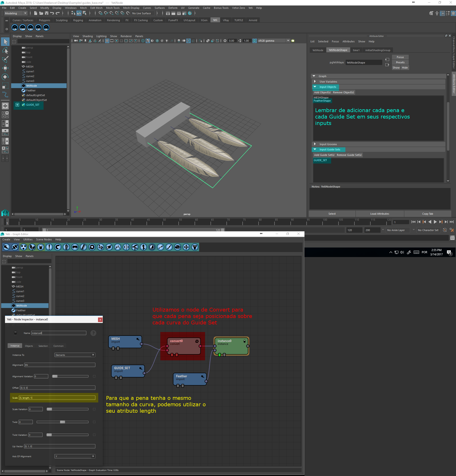
Task: Open the Instance To dropdown
Action: coord(75,355)
